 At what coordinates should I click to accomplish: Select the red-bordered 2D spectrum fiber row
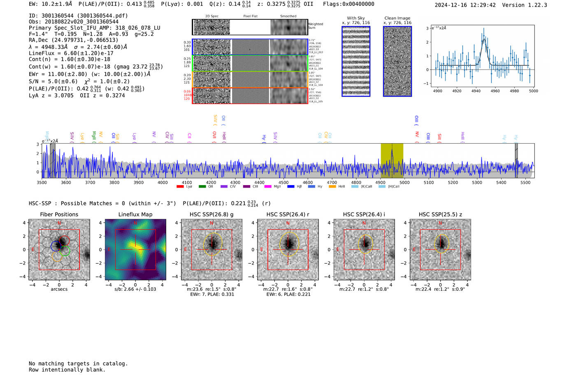click(250, 96)
